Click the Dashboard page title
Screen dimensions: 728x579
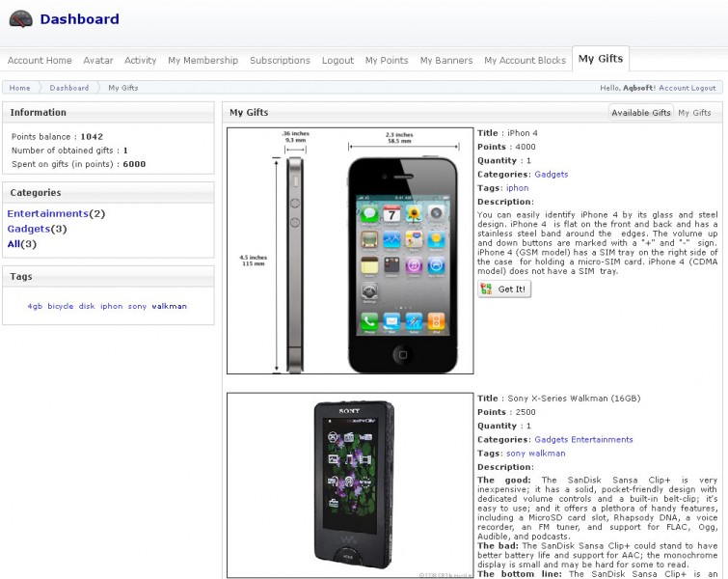(79, 19)
